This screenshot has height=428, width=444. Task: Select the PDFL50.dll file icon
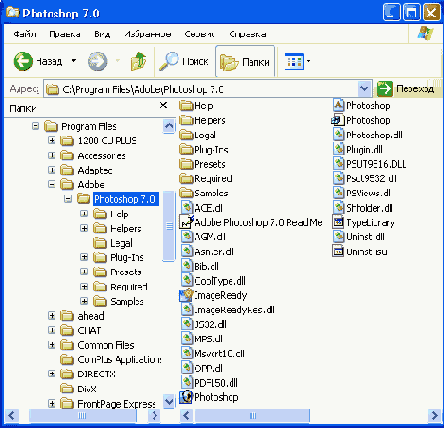[187, 383]
